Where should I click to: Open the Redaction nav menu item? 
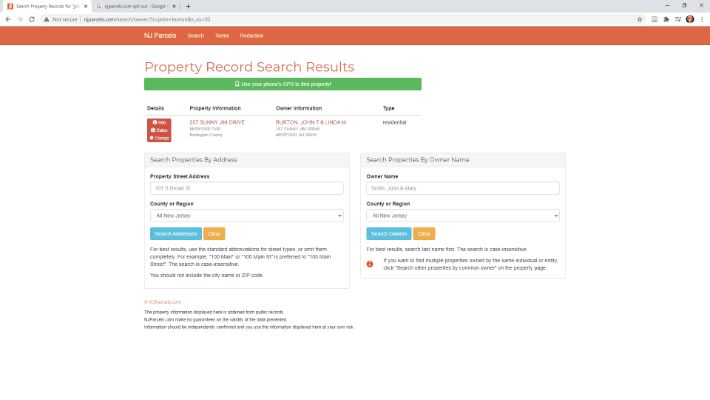(251, 36)
